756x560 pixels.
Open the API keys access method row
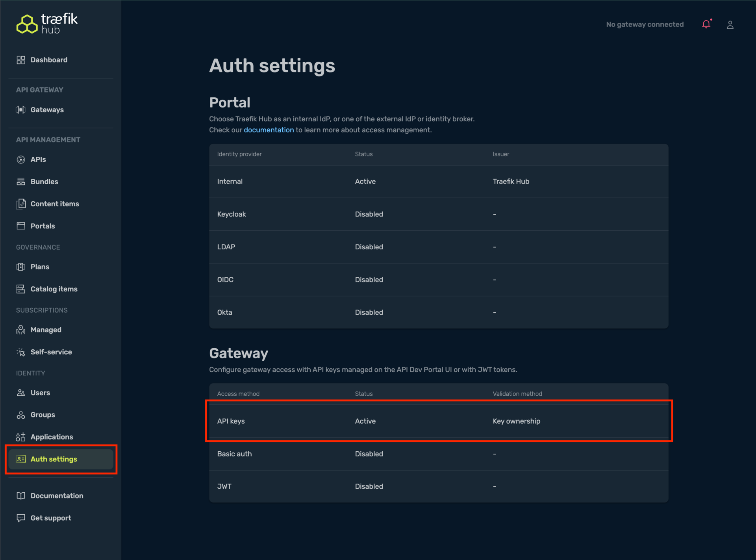[439, 421]
